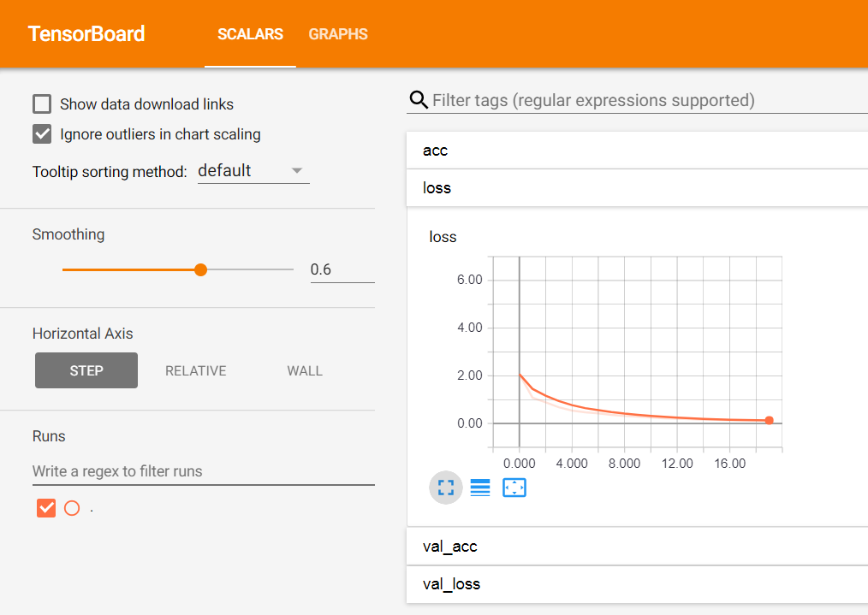This screenshot has width=868, height=615.
Task: Toggle the run checkbox under Runs
Action: pyautogui.click(x=45, y=507)
